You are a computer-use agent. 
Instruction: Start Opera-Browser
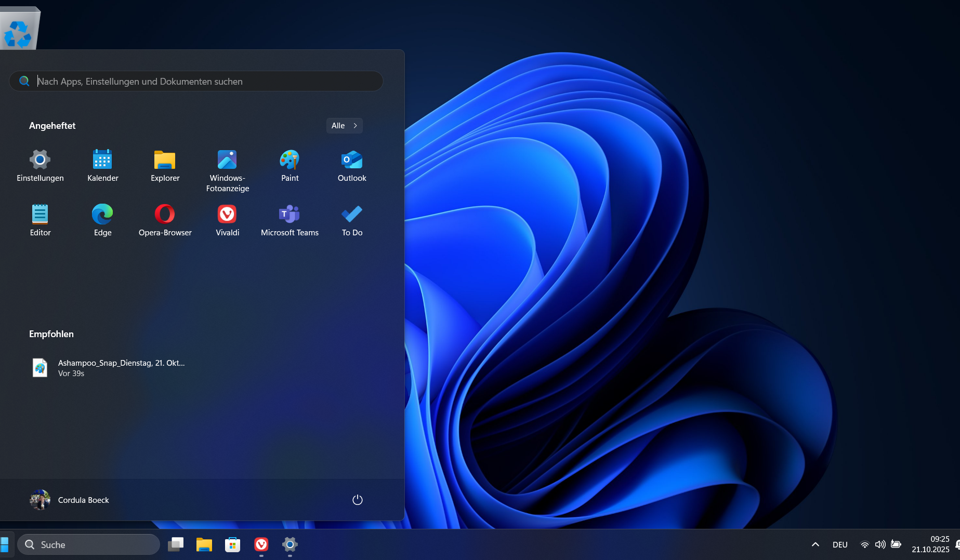(x=165, y=220)
